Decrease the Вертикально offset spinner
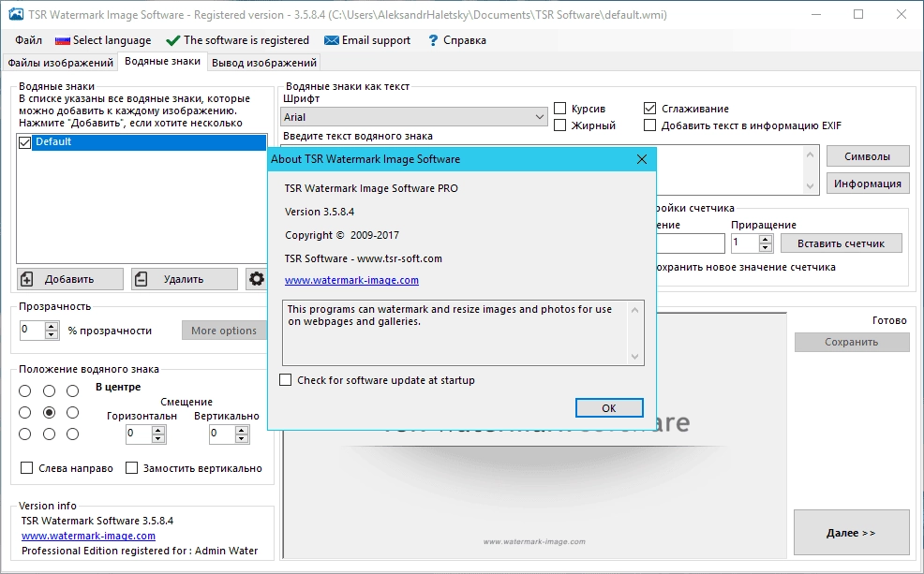This screenshot has height=574, width=924. pyautogui.click(x=241, y=438)
